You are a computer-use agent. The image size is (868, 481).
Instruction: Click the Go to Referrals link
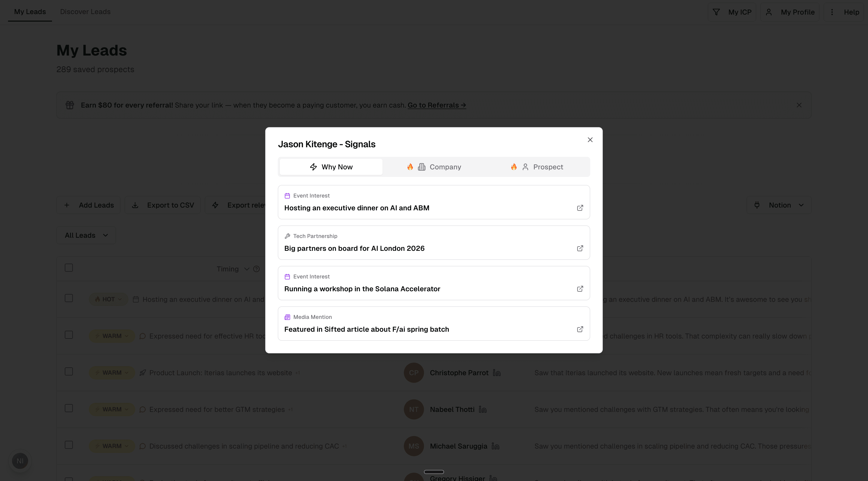(x=436, y=105)
